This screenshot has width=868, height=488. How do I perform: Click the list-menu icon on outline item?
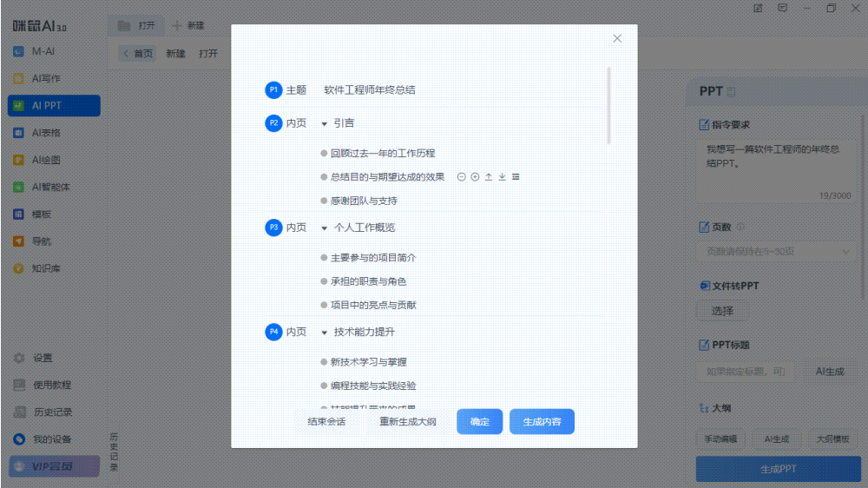[516, 177]
